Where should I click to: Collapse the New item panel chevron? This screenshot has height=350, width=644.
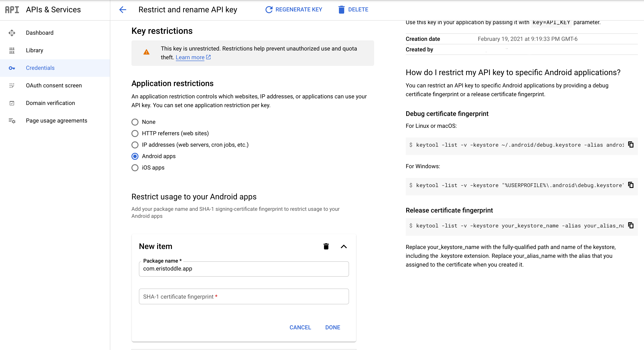[x=344, y=246]
